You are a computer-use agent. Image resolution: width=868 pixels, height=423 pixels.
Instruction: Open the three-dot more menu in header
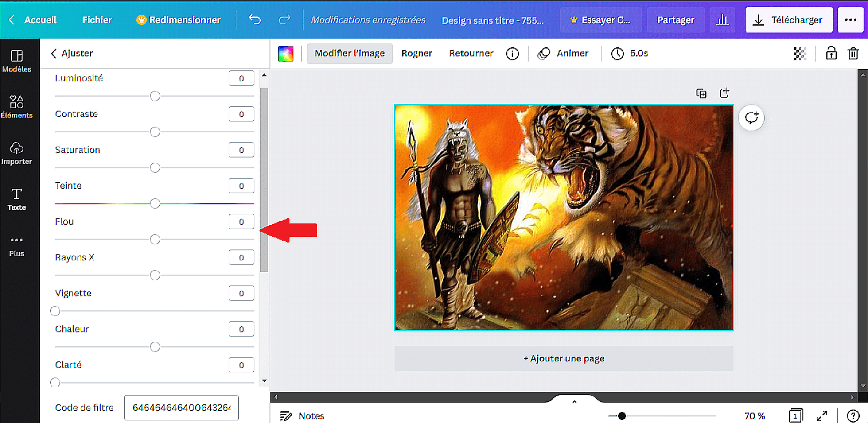click(851, 20)
